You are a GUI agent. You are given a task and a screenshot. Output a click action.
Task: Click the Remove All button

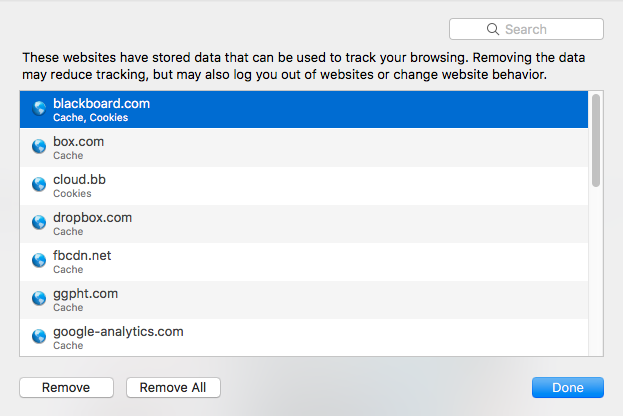point(173,388)
